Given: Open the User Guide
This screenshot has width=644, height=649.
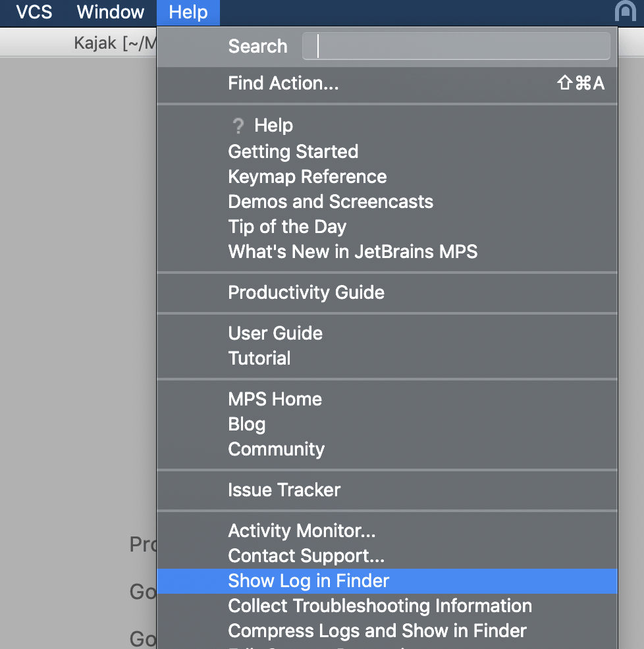Looking at the screenshot, I should click(x=275, y=333).
